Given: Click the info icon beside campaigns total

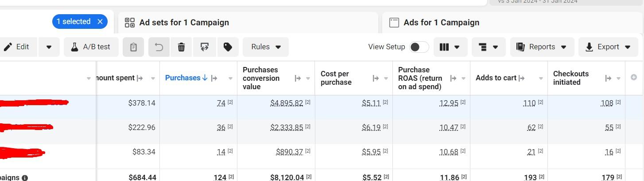Looking at the screenshot, I should coord(25,178).
